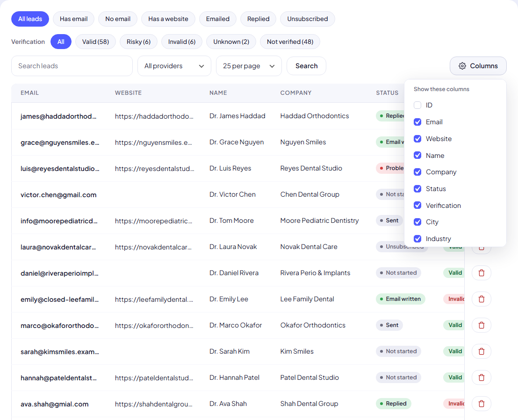Image resolution: width=518 pixels, height=420 pixels.
Task: Select the Has email filter
Action: [x=74, y=19]
